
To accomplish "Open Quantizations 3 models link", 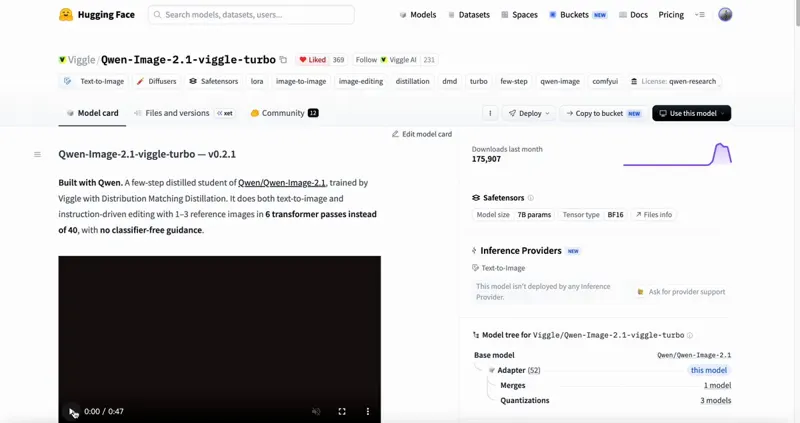I will (715, 401).
